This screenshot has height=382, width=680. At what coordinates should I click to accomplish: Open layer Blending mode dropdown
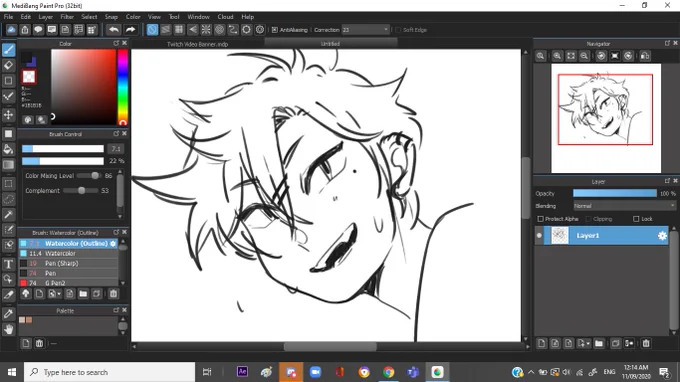(x=624, y=206)
